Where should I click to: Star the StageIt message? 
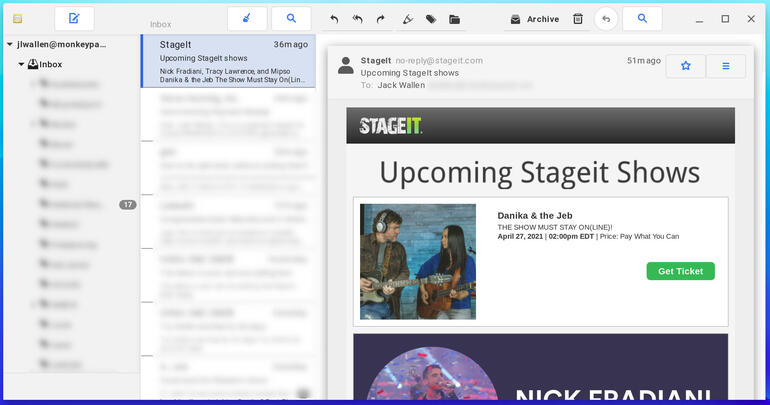coord(686,66)
